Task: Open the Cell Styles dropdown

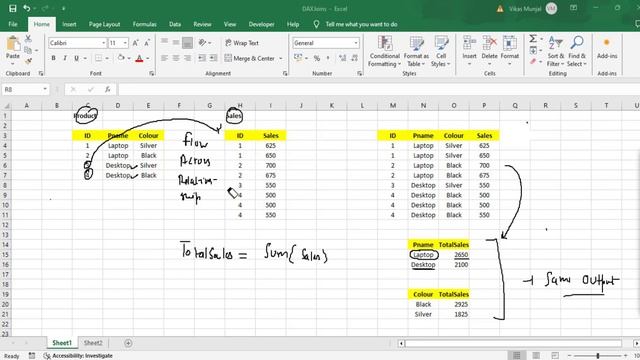Action: pyautogui.click(x=440, y=51)
